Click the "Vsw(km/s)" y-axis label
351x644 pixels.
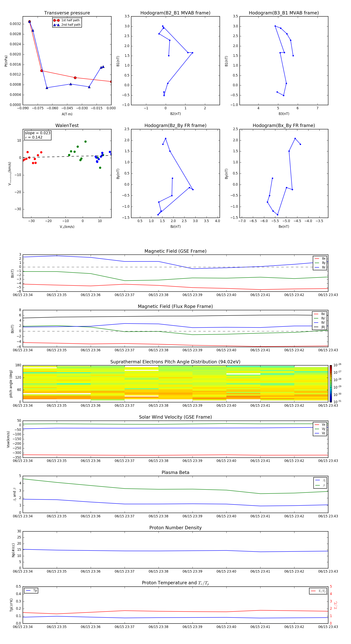(8, 439)
